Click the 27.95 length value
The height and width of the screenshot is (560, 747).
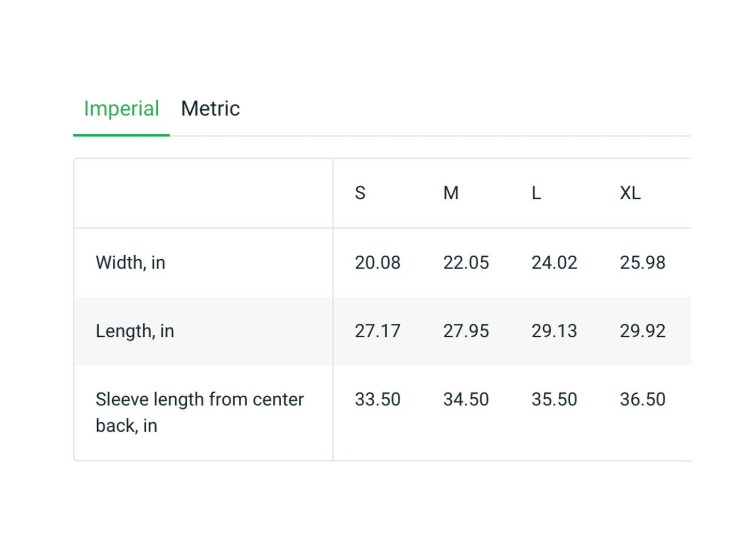coord(466,331)
